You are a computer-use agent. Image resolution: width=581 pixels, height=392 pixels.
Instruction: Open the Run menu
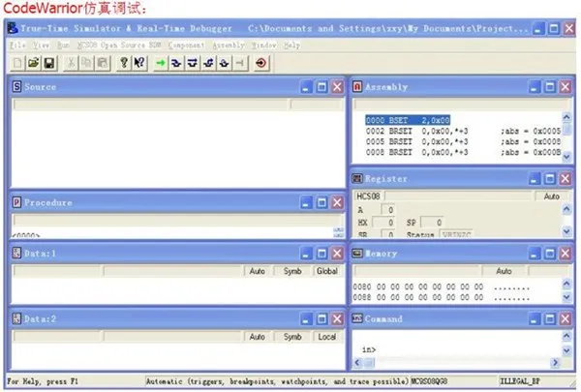(x=63, y=45)
